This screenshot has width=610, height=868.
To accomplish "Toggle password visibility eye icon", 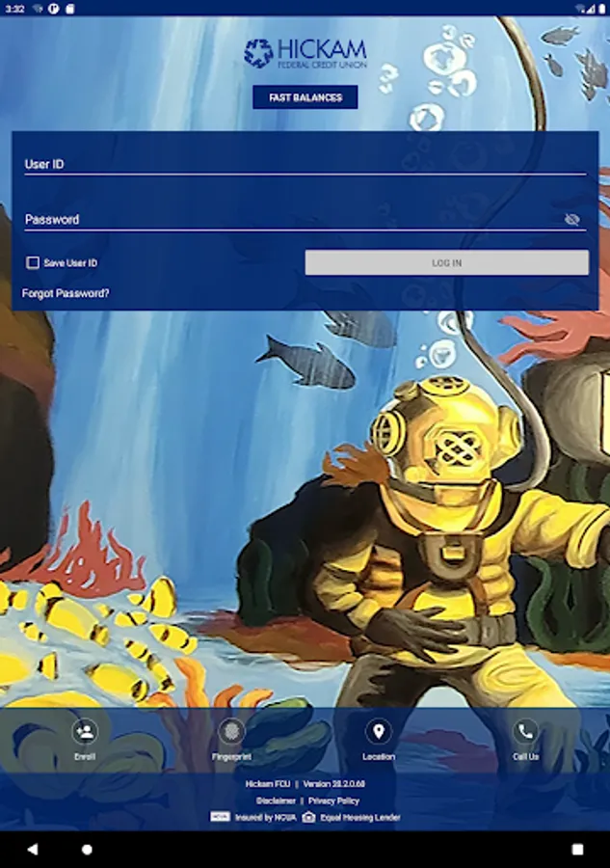I will (571, 220).
